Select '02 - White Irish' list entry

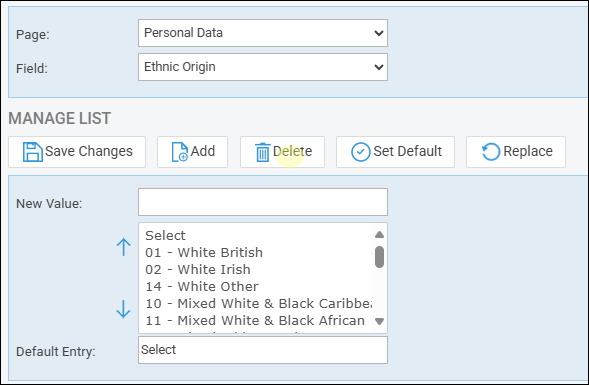[x=198, y=269]
